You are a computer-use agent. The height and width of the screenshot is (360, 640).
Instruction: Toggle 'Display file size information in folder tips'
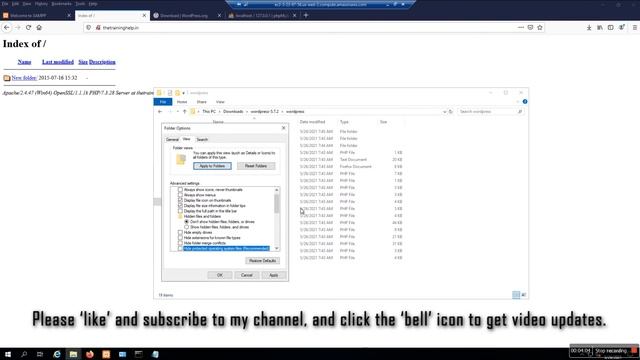click(180, 206)
